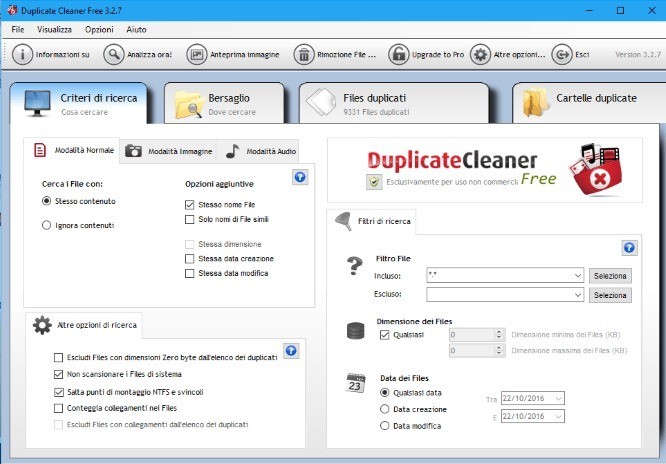Click the database icon for Dimensione dei Files
The image size is (666, 464).
pos(356,331)
